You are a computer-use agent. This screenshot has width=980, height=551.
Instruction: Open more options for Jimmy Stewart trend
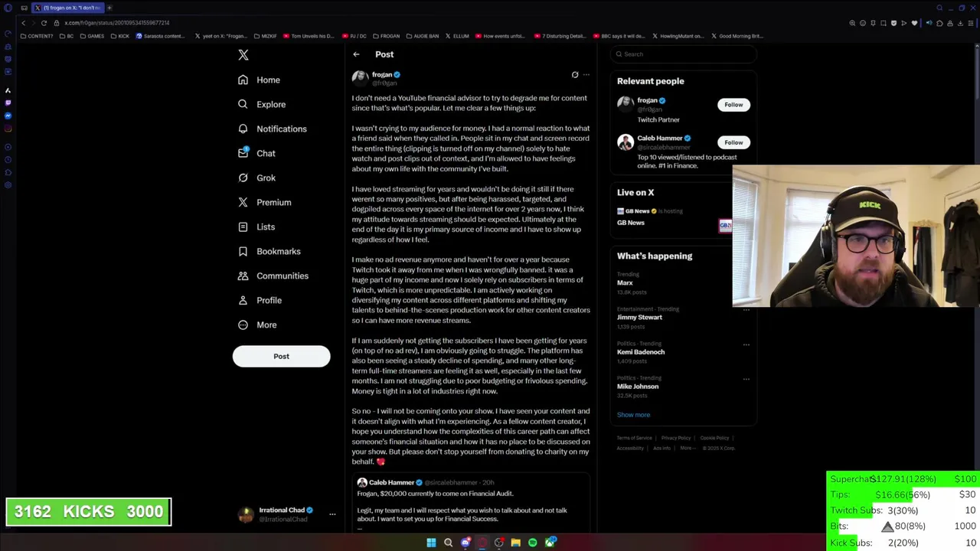click(x=746, y=310)
